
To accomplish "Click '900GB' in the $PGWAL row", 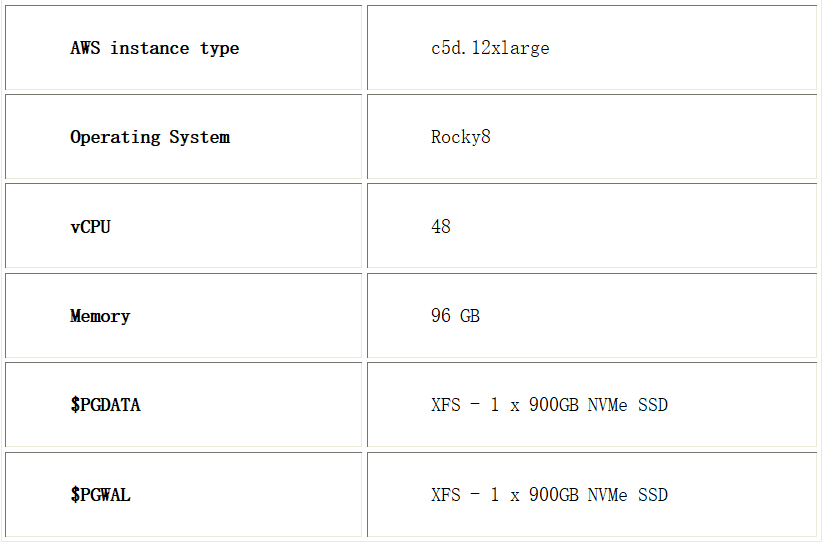I will pyautogui.click(x=554, y=495).
